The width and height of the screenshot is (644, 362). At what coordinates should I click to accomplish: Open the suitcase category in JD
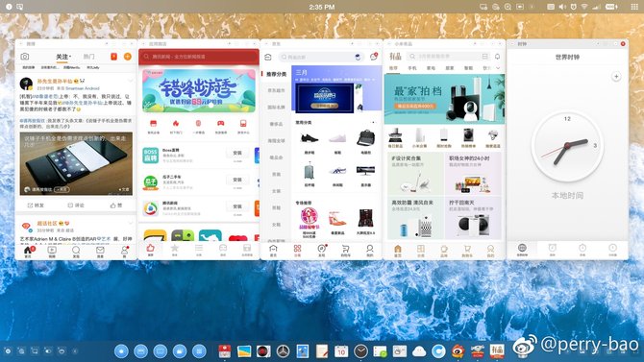tap(310, 174)
